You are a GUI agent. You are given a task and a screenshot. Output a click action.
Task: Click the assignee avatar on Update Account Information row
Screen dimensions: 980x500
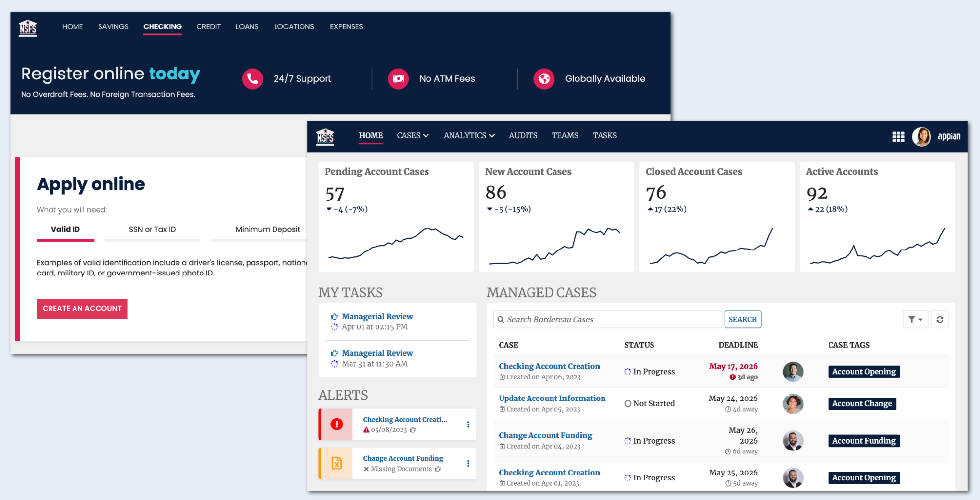793,404
